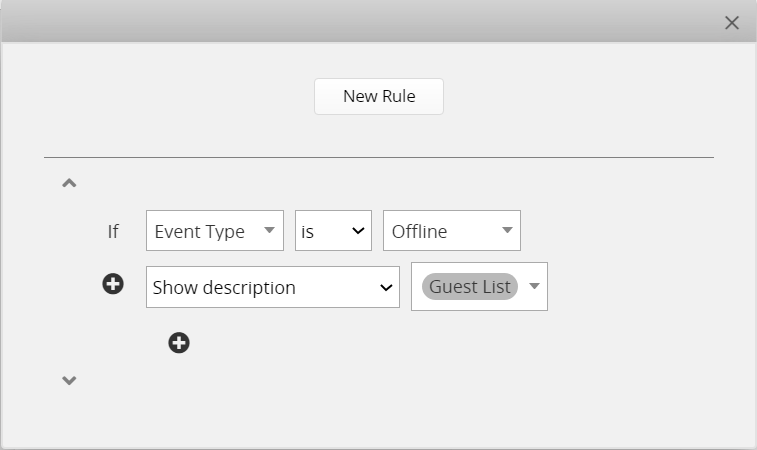
Task: Click the down chevron below the rule
Action: (x=69, y=380)
